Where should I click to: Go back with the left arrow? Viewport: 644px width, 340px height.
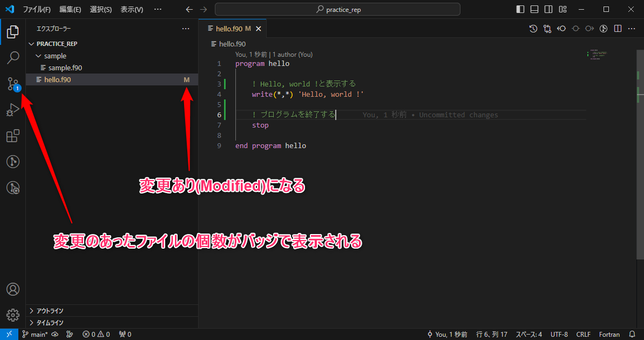189,9
